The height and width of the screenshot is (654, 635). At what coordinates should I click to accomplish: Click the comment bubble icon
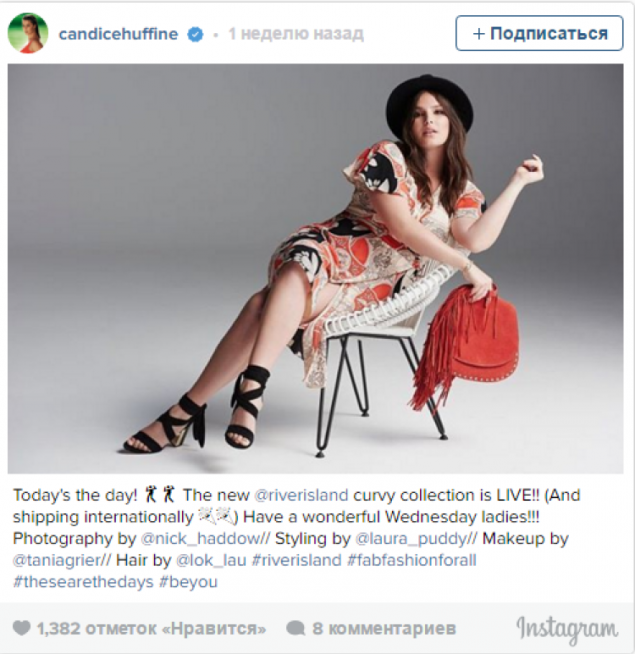coord(296,628)
